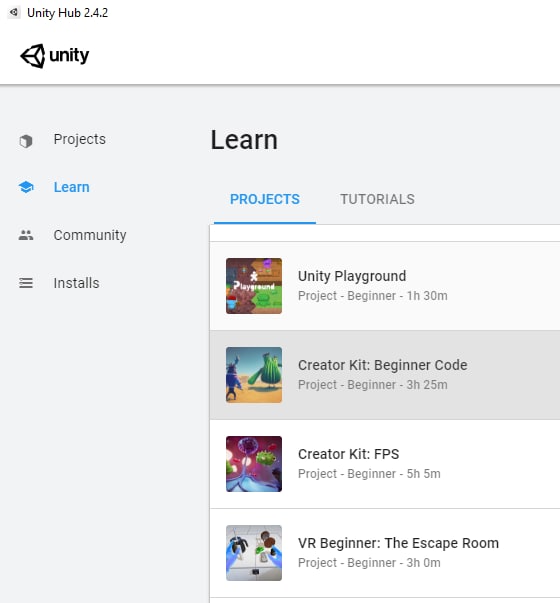Open VR Beginner Escape Room thumbnail
This screenshot has width=560, height=603.
(x=254, y=553)
